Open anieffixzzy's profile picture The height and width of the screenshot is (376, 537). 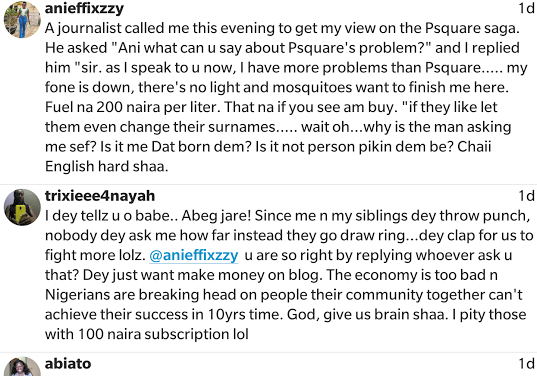(x=22, y=20)
